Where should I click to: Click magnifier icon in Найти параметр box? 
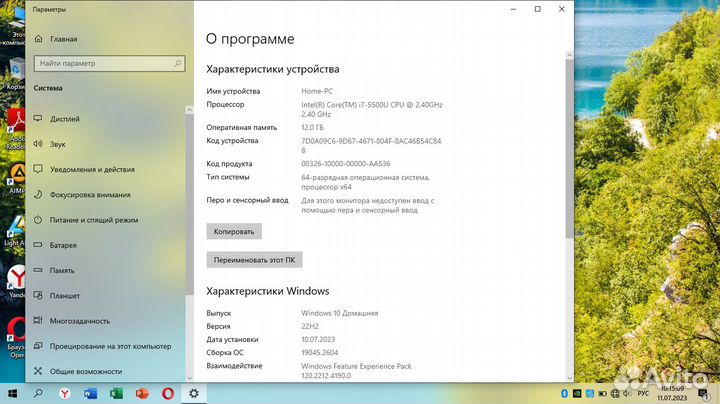click(178, 63)
